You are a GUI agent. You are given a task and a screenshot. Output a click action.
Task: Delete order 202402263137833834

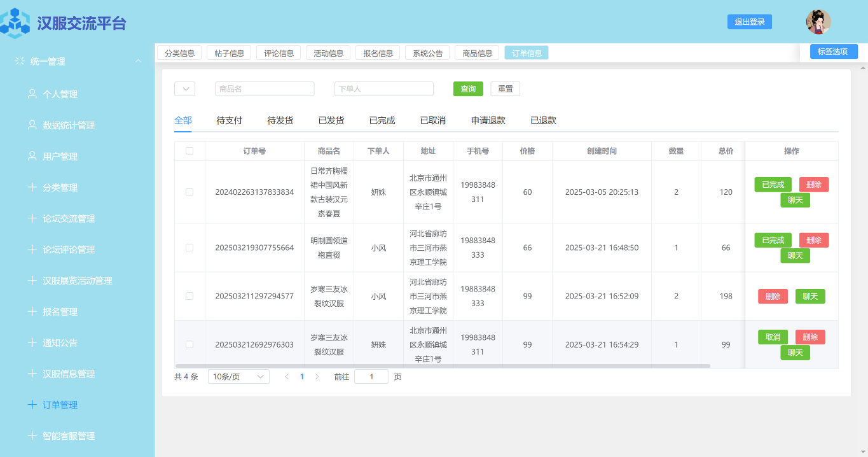pos(814,185)
